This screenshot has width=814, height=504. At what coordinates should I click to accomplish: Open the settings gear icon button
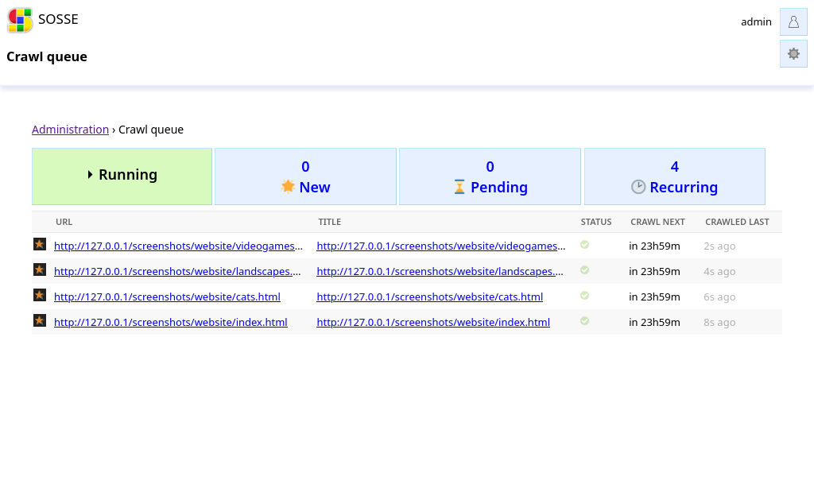coord(793,53)
